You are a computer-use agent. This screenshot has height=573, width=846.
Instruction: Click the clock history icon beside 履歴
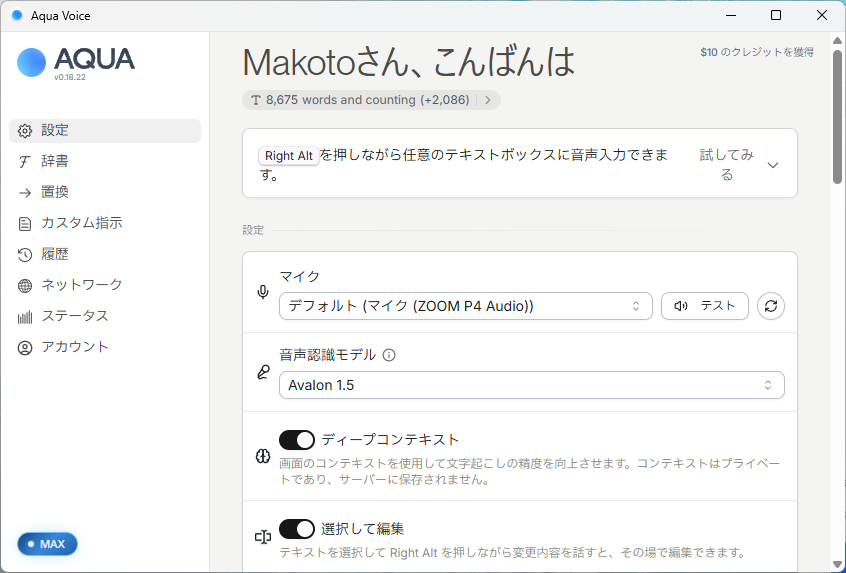coord(25,255)
